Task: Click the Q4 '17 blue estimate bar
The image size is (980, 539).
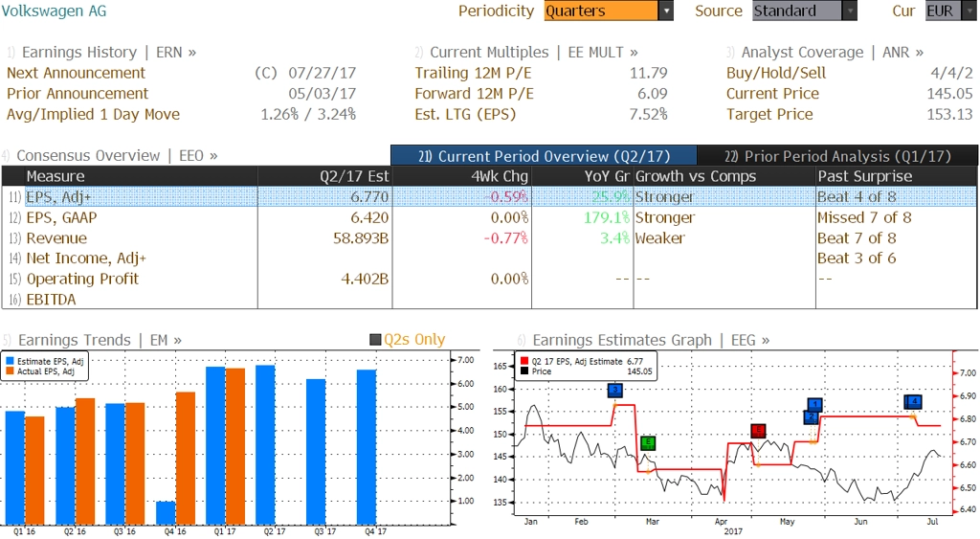Action: click(x=367, y=447)
